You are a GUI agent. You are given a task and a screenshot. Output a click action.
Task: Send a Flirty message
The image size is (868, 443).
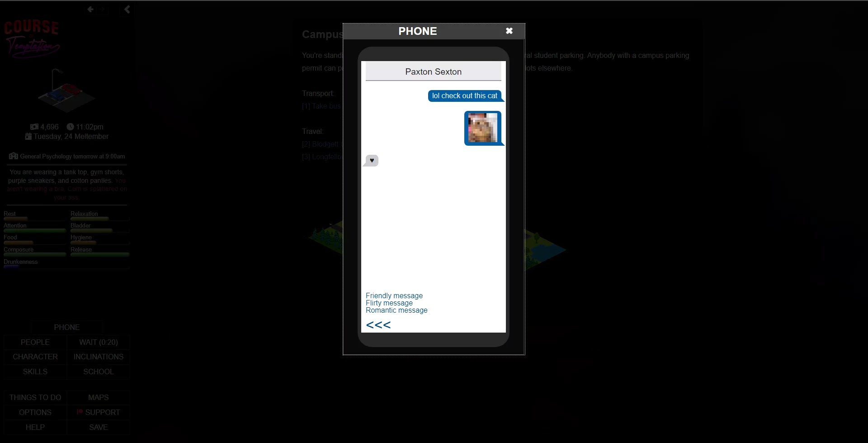(389, 303)
